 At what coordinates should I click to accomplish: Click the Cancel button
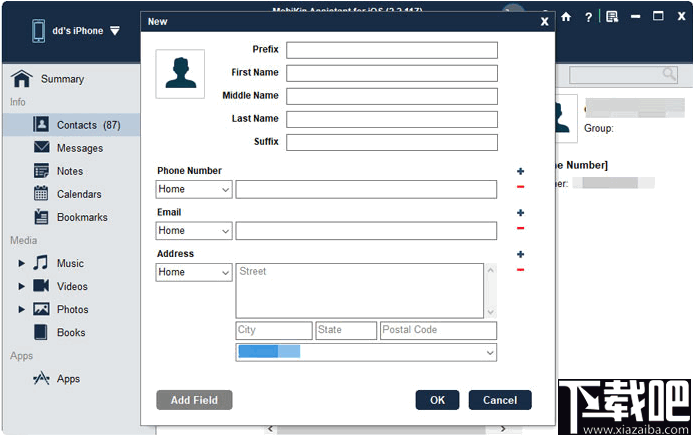pos(500,400)
